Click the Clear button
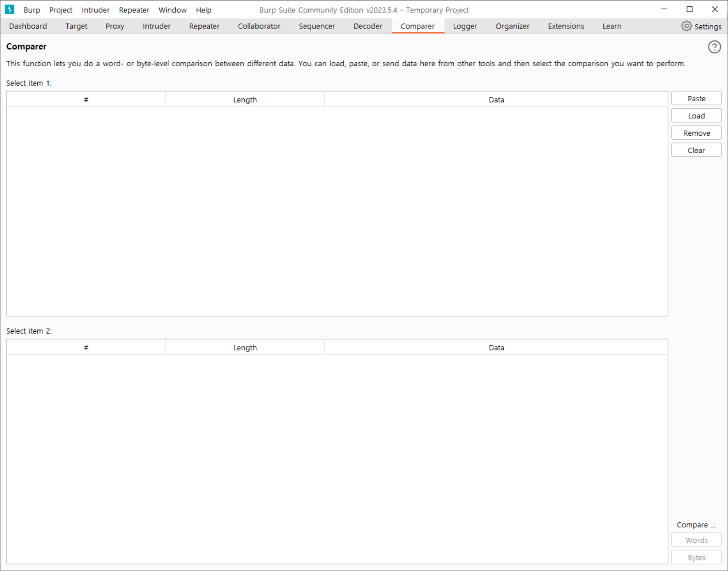 (696, 150)
